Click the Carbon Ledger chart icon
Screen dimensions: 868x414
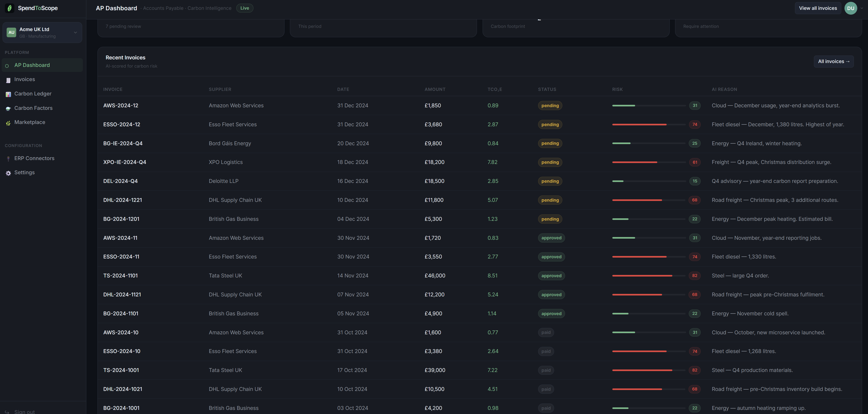(x=8, y=94)
